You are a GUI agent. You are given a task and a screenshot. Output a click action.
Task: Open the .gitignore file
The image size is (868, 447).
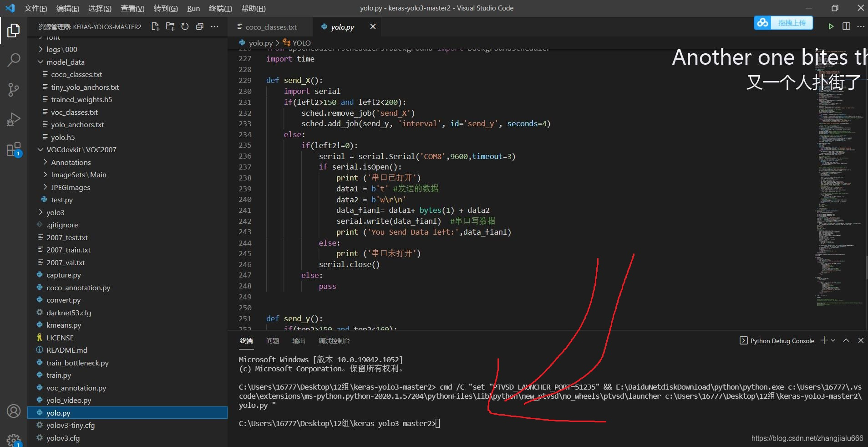(x=127, y=225)
